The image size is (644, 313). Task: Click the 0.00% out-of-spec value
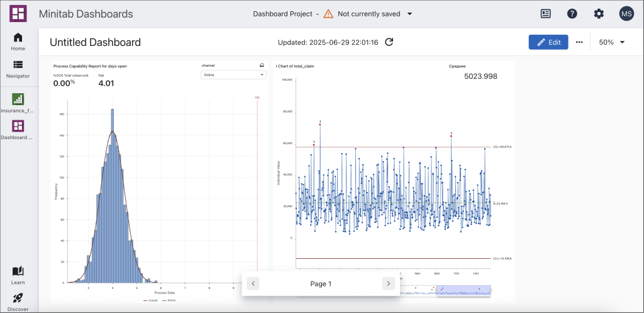(64, 84)
